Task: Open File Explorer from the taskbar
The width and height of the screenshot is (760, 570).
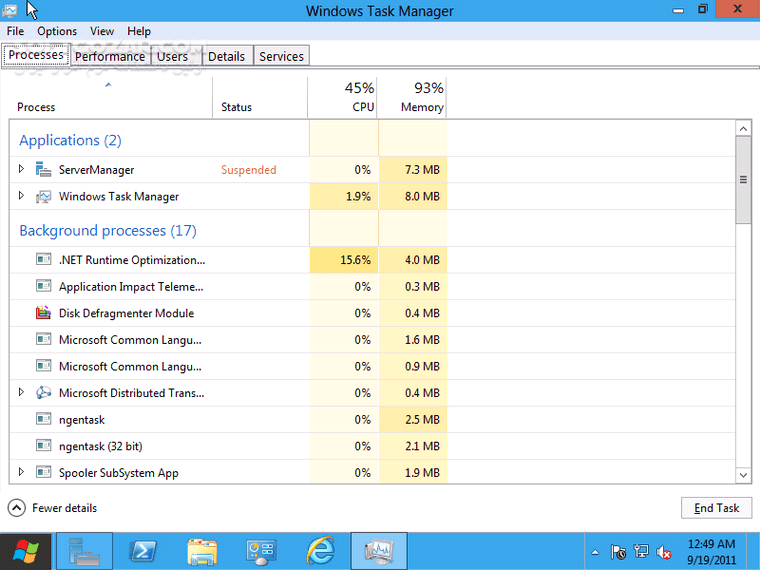Action: point(202,551)
